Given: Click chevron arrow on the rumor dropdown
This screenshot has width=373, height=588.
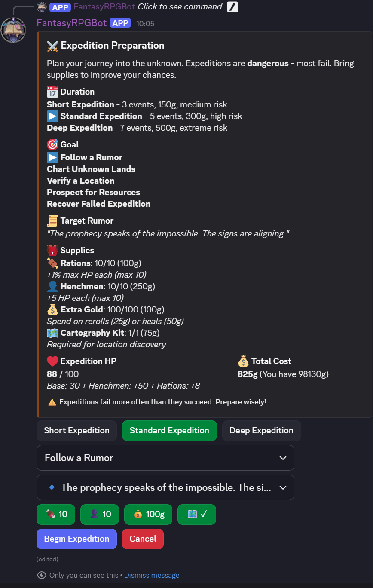Looking at the screenshot, I should point(283,487).
